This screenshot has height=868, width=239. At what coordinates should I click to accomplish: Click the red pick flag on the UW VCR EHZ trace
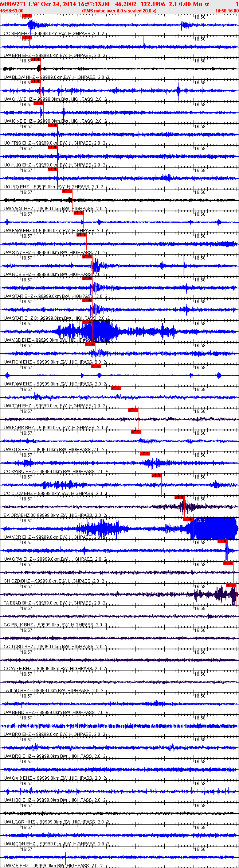click(x=188, y=519)
